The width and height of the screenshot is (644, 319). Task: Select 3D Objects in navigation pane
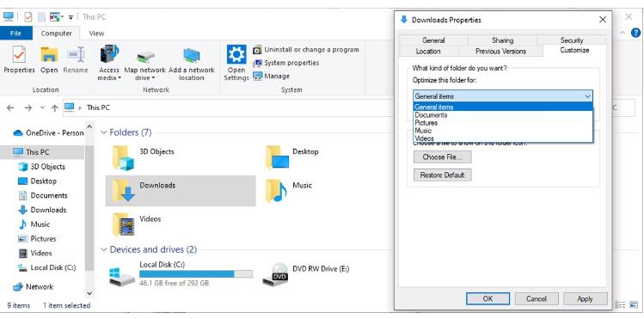point(41,167)
